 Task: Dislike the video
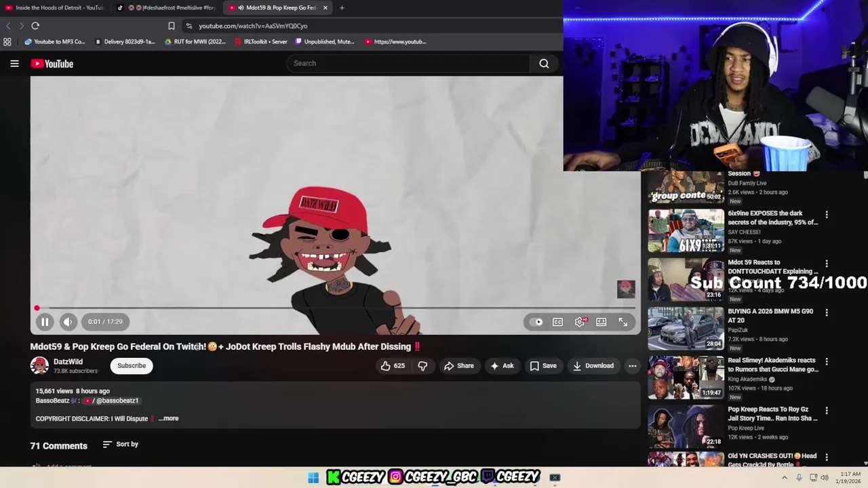coord(422,366)
